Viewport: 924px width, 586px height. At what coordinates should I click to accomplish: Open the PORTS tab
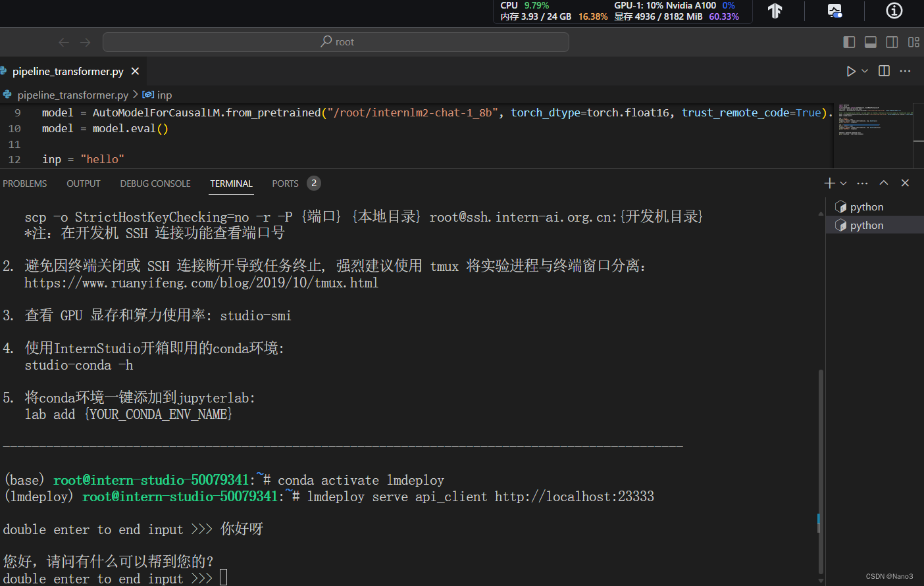tap(285, 183)
